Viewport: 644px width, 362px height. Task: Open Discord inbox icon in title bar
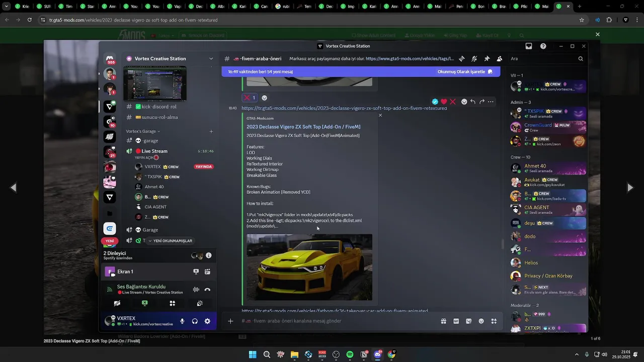pyautogui.click(x=529, y=46)
